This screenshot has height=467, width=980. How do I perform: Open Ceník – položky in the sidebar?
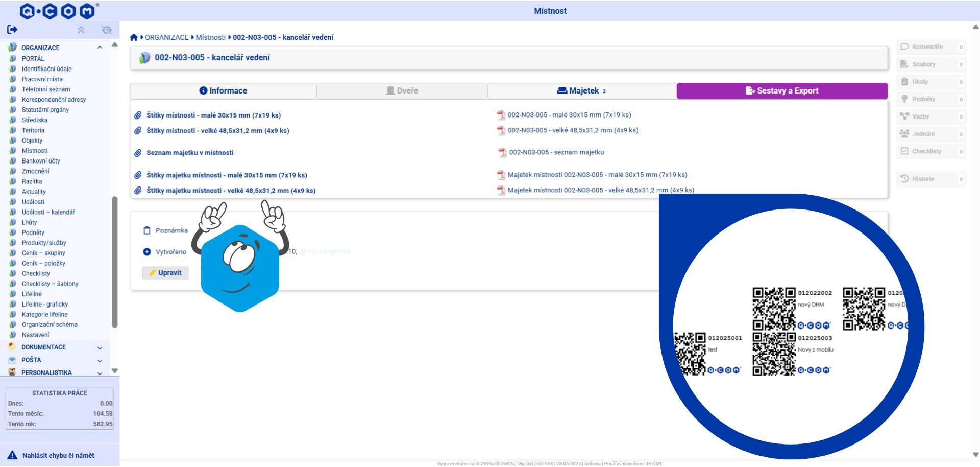tap(43, 263)
